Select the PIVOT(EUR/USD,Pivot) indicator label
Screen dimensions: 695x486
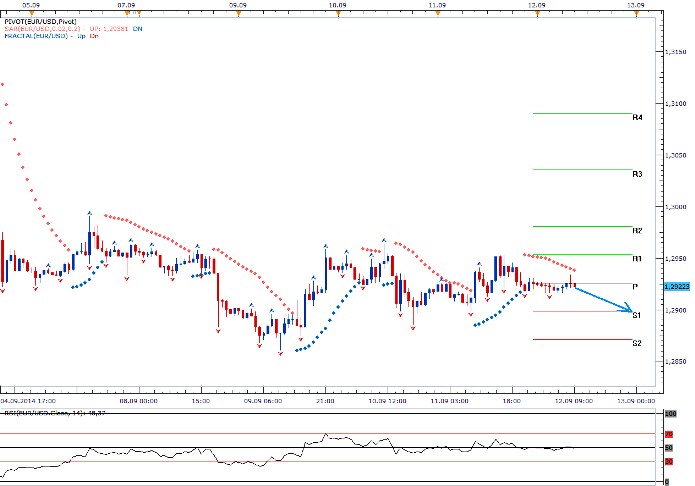click(x=38, y=20)
